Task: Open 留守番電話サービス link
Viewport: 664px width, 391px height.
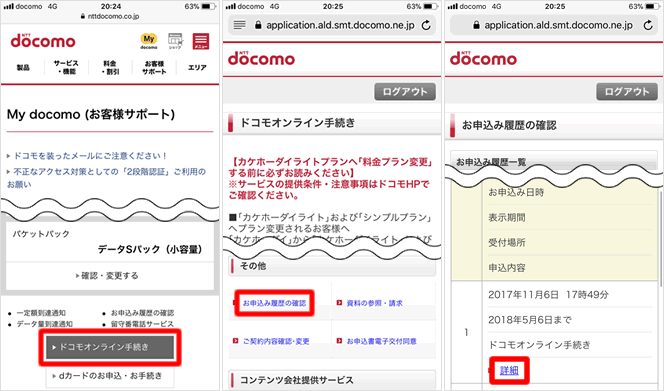Action: coord(142,324)
